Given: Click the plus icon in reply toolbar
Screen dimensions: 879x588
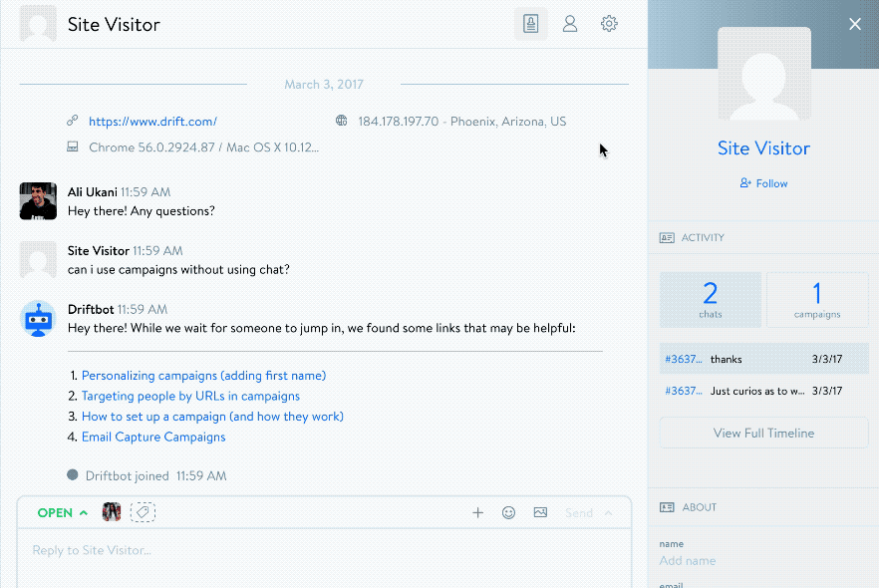Looking at the screenshot, I should coord(477,512).
